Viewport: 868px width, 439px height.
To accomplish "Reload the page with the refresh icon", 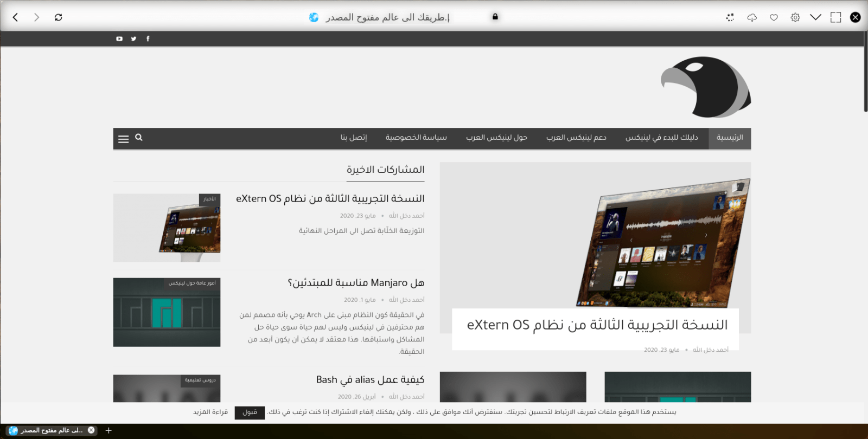I will pos(58,17).
